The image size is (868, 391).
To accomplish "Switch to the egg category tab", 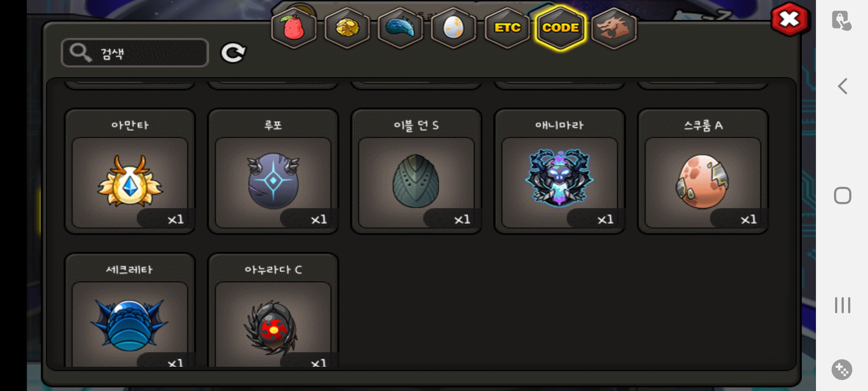I will coord(453,28).
